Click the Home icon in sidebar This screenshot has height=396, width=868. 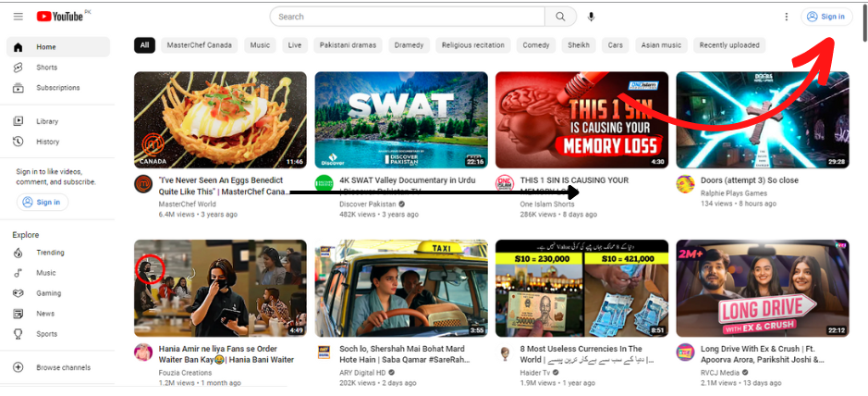pyautogui.click(x=18, y=47)
